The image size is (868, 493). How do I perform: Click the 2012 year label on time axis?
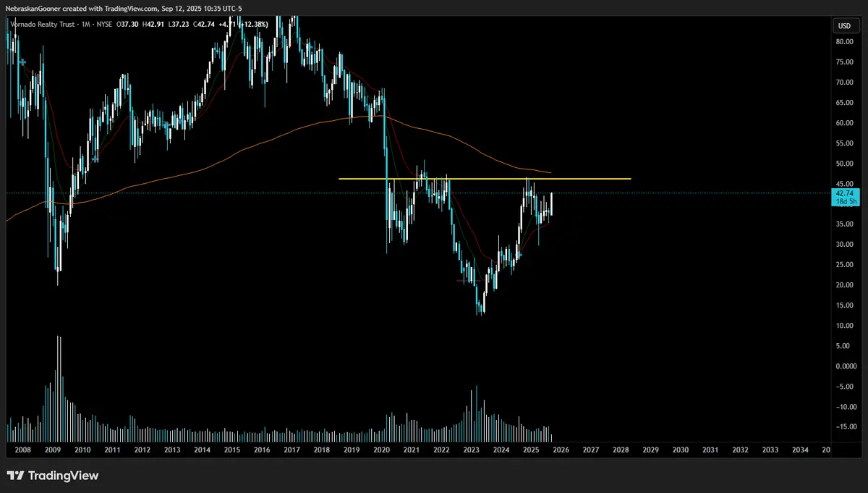click(x=142, y=450)
